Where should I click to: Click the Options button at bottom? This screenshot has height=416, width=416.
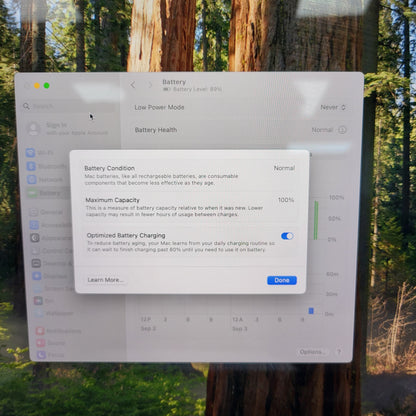(x=312, y=352)
